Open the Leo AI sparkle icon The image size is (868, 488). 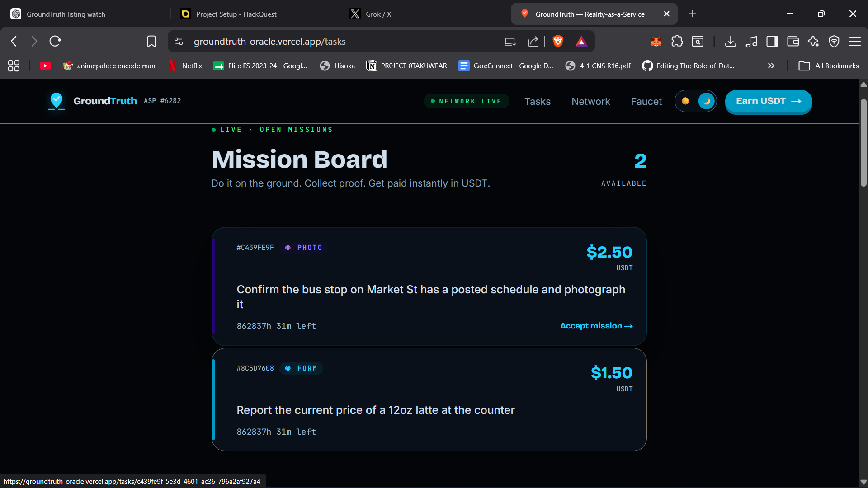(813, 42)
